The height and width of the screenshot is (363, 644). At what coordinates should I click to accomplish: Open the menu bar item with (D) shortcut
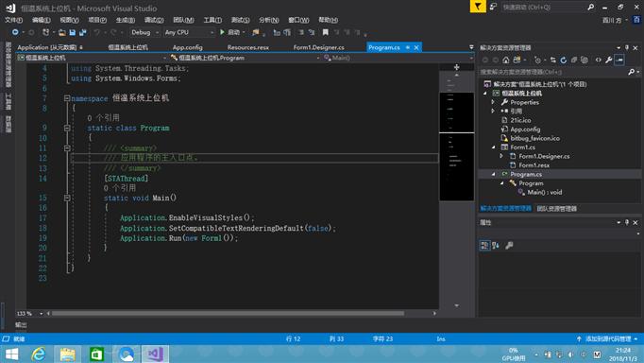point(154,20)
